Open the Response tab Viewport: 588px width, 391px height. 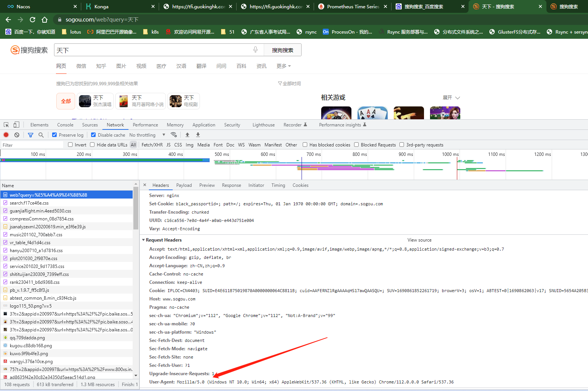point(232,185)
